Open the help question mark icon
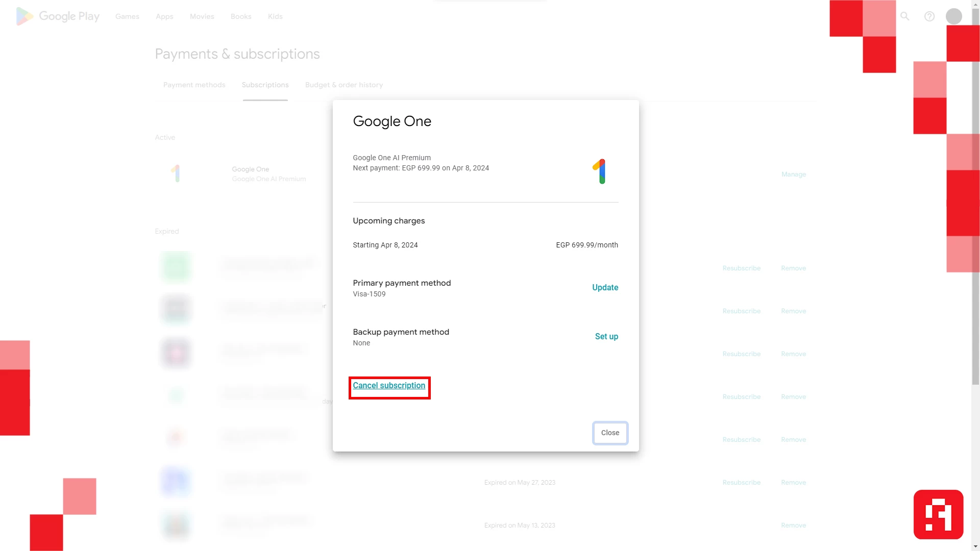The height and width of the screenshot is (551, 980). tap(929, 16)
